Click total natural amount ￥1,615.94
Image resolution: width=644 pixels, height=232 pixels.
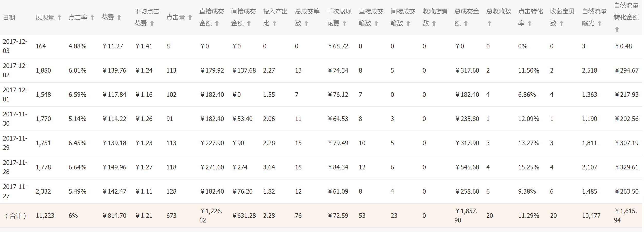[625, 216]
